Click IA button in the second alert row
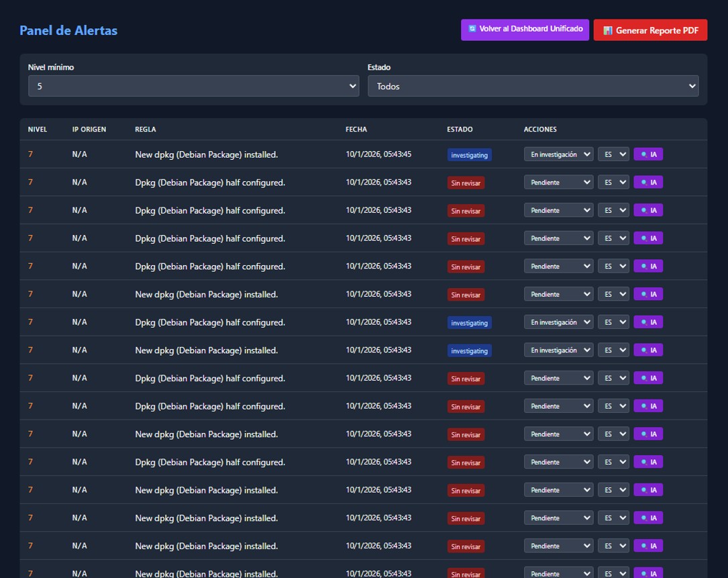Viewport: 728px width, 578px height. [x=648, y=183]
